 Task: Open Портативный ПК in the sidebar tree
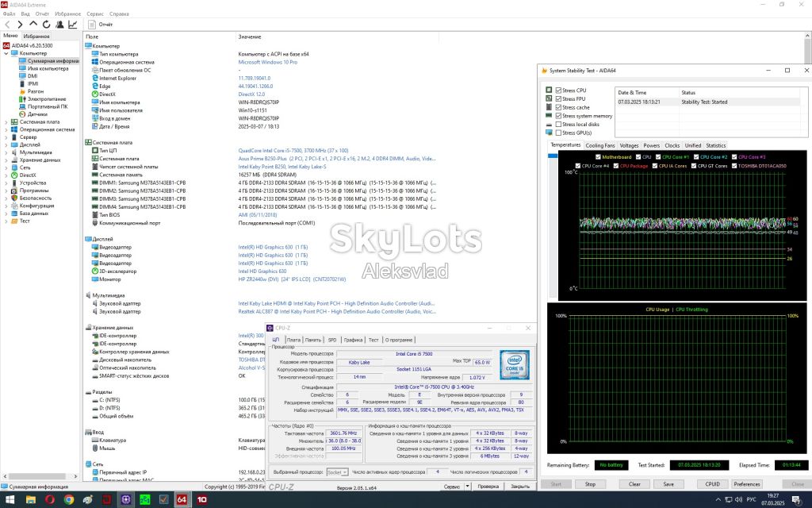(x=48, y=106)
